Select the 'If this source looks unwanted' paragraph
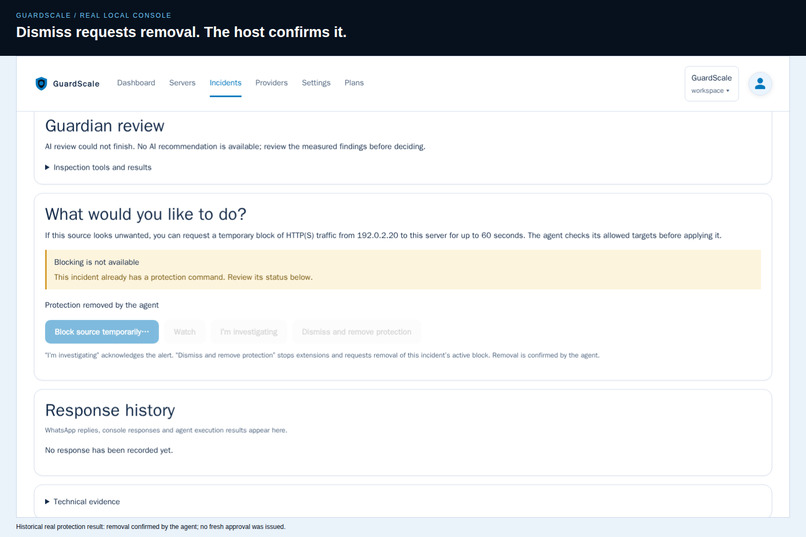This screenshot has width=806, height=537. 383,235
